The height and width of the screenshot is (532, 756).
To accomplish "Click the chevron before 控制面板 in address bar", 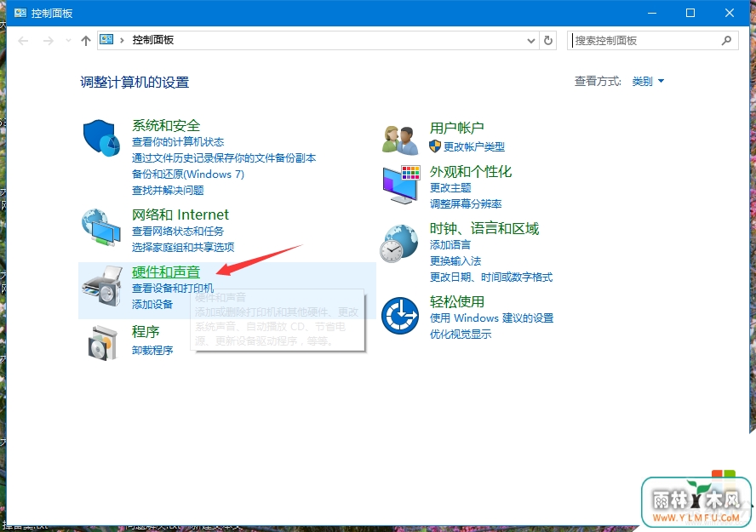I will [122, 41].
